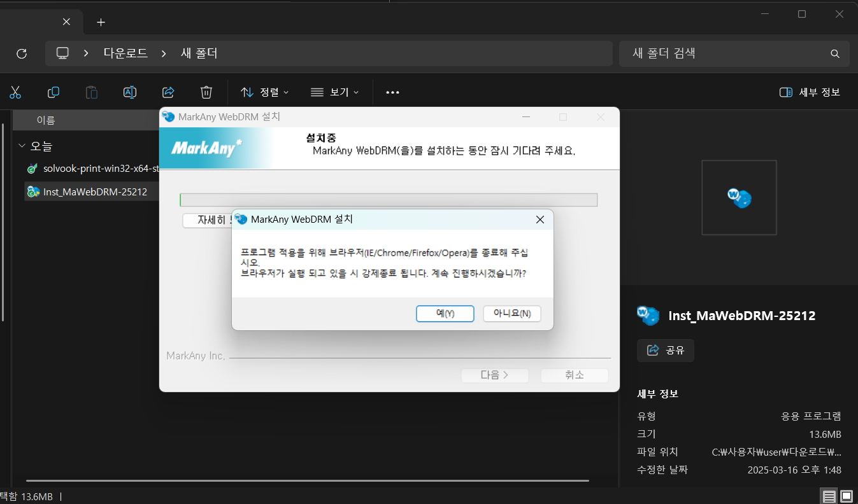Click the file location path C:\사용자\user\다운로드
Viewport: 858px width, 504px height.
[x=776, y=452]
